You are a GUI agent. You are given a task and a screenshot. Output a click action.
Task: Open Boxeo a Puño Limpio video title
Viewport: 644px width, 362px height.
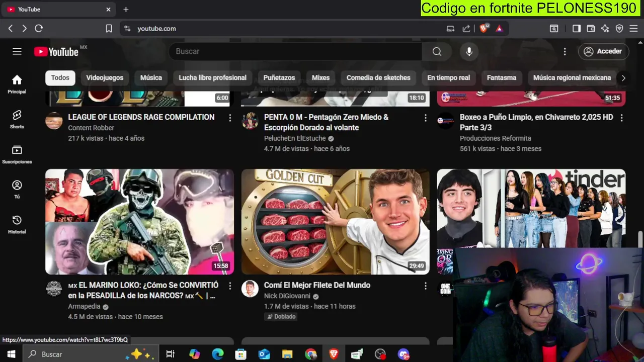coord(536,122)
